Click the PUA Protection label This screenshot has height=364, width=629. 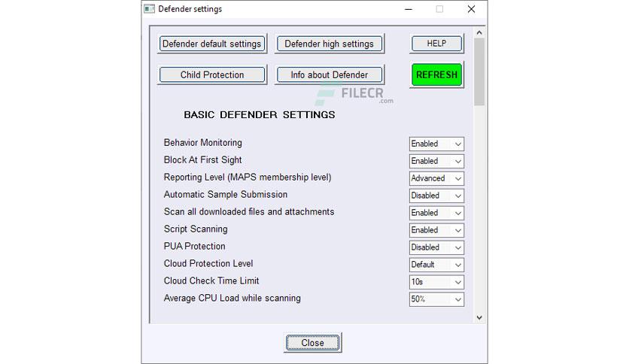(194, 246)
